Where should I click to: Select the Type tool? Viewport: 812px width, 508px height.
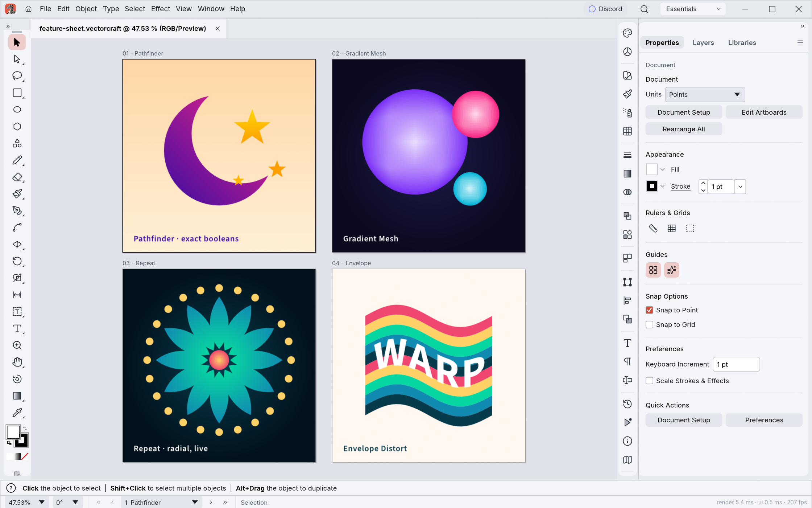(x=17, y=329)
